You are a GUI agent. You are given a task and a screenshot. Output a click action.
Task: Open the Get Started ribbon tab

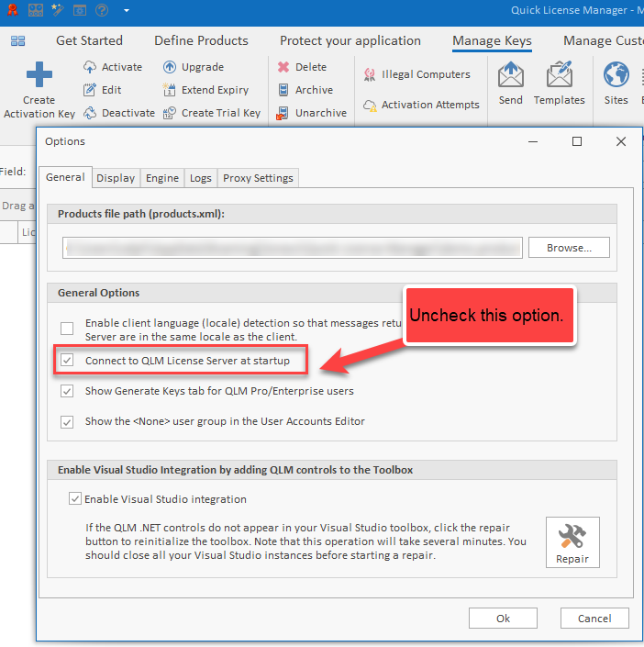tap(89, 40)
